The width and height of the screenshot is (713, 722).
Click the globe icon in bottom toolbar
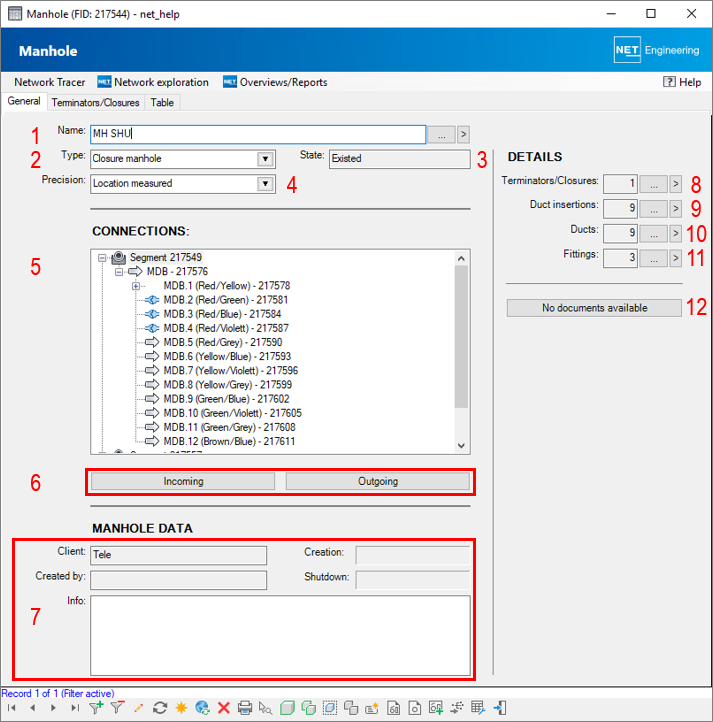pos(203,708)
